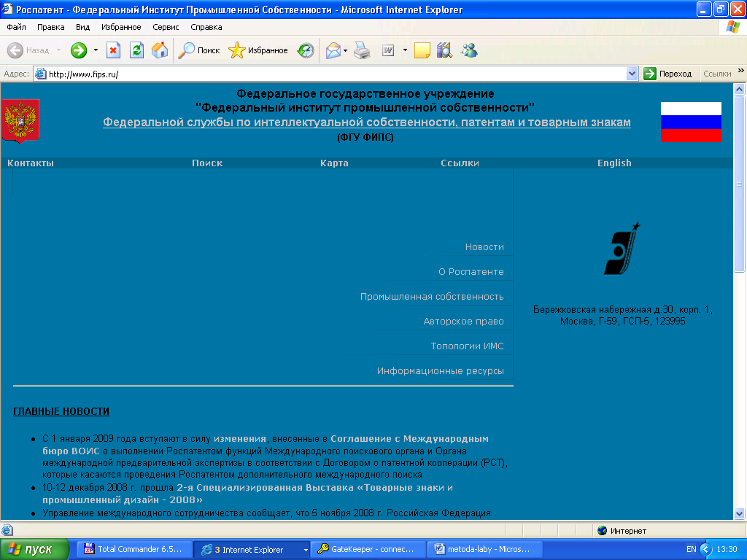Screen dimensions: 747x560
Task: Open the Research book icon
Action: coord(444,50)
